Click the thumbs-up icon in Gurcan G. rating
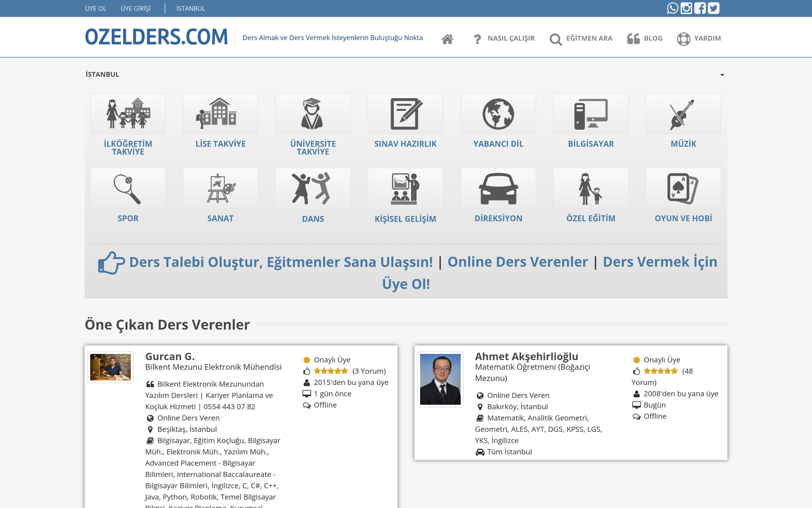 tap(307, 371)
